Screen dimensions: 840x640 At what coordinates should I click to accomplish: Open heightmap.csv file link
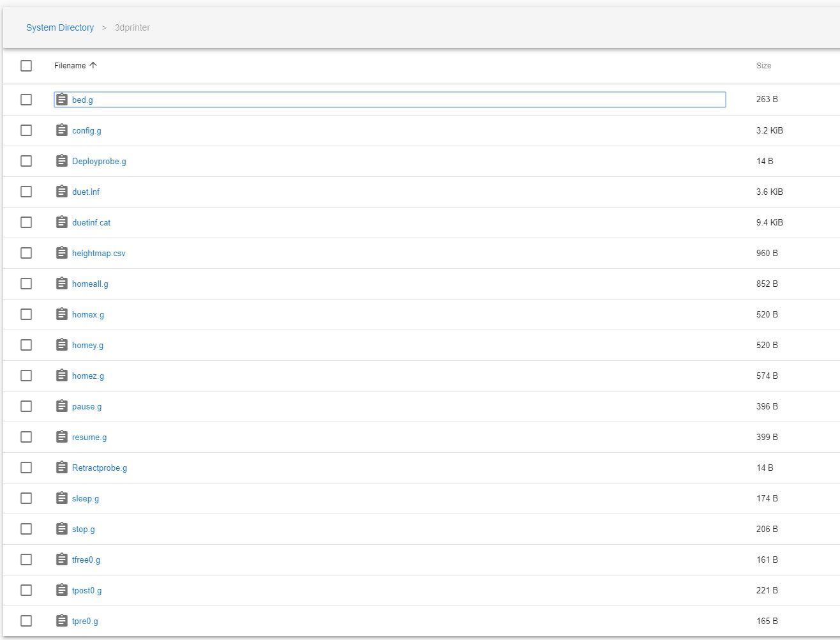pyautogui.click(x=99, y=253)
